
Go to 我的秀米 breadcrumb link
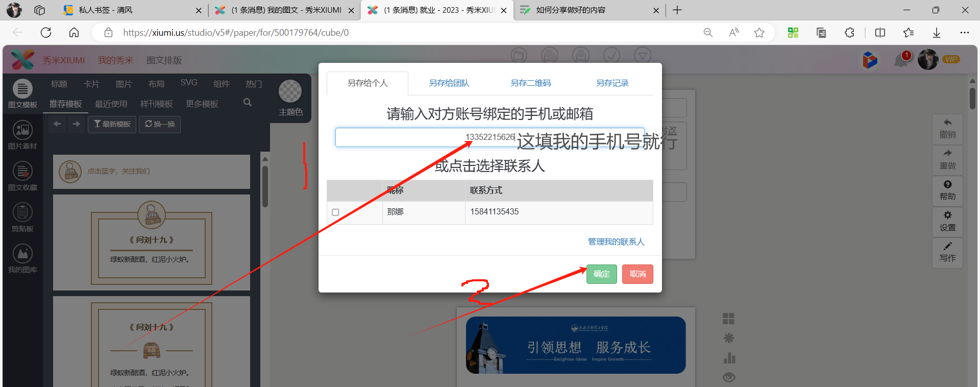coord(115,60)
